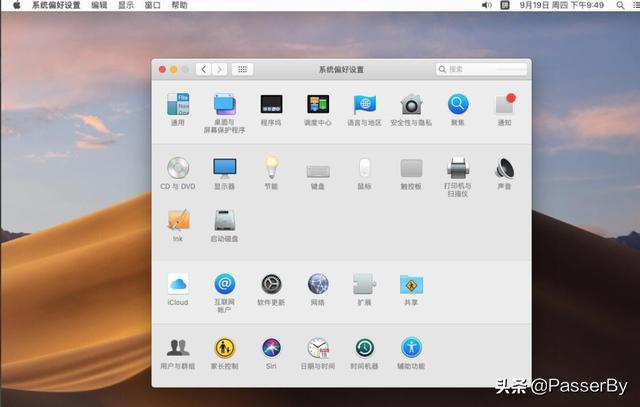
Task: Show all preferences with grid button
Action: [x=242, y=69]
